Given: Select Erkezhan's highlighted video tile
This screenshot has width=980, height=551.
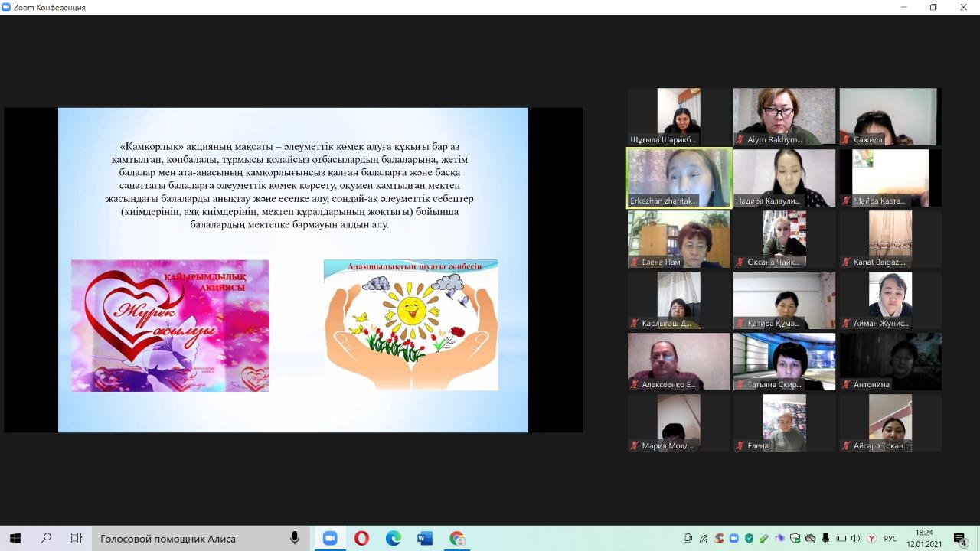Looking at the screenshot, I should click(x=679, y=178).
